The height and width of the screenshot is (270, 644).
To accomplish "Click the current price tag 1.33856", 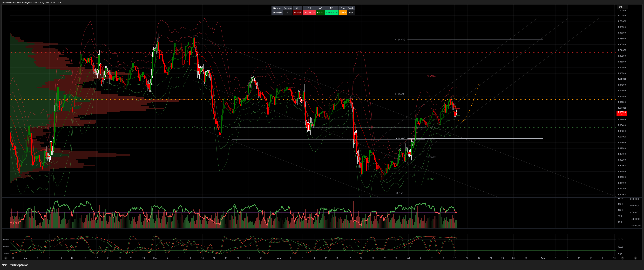I will pyautogui.click(x=622, y=113).
